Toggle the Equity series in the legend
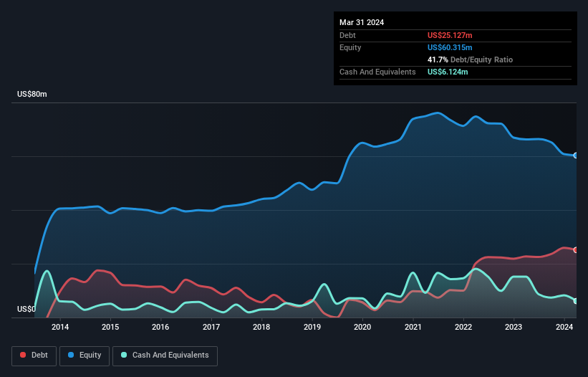Viewport: 588px width, 377px height. tap(83, 355)
